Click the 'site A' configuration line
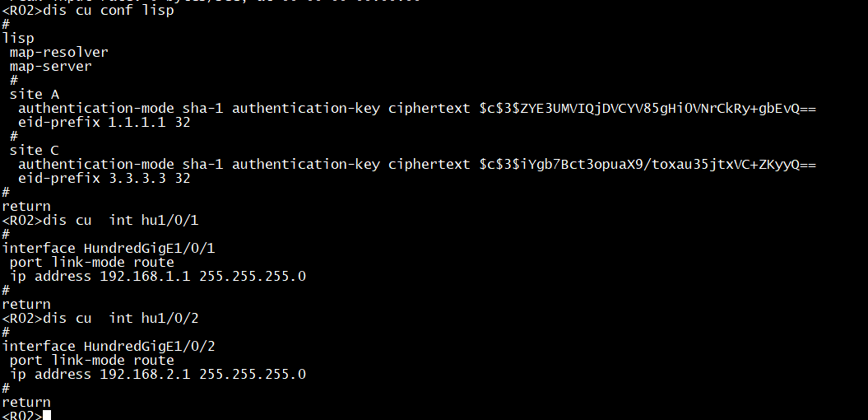This screenshot has width=868, height=420. click(35, 94)
